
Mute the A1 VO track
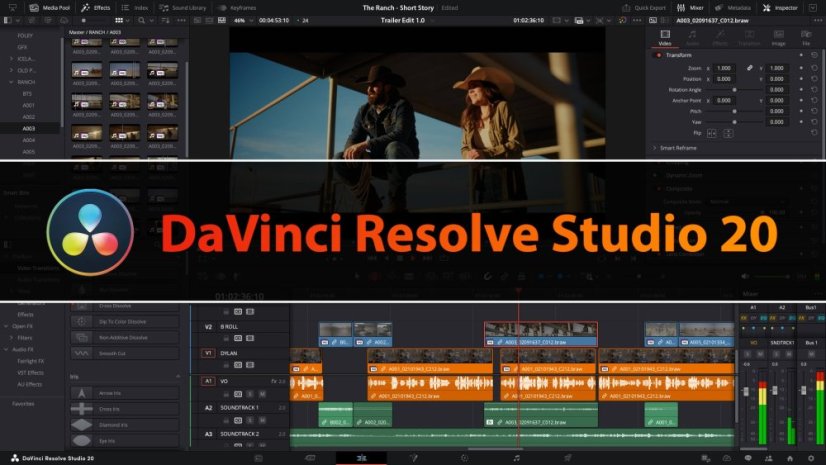pyautogui.click(x=262, y=394)
